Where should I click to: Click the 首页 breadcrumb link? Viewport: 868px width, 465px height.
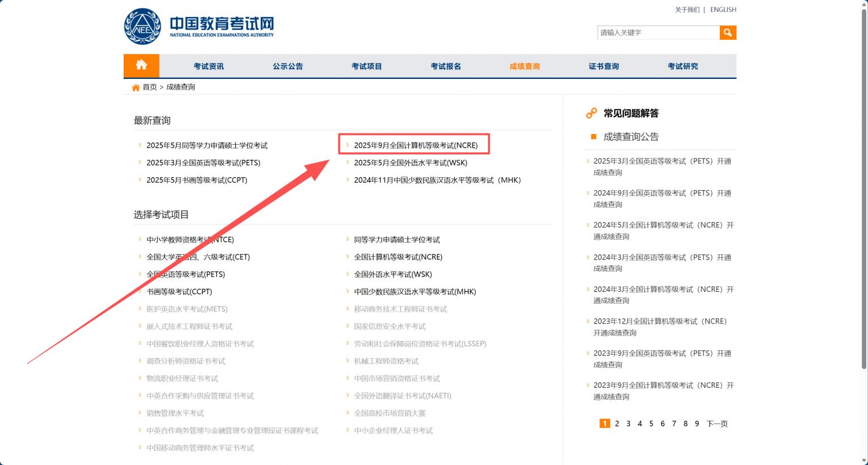pyautogui.click(x=149, y=87)
